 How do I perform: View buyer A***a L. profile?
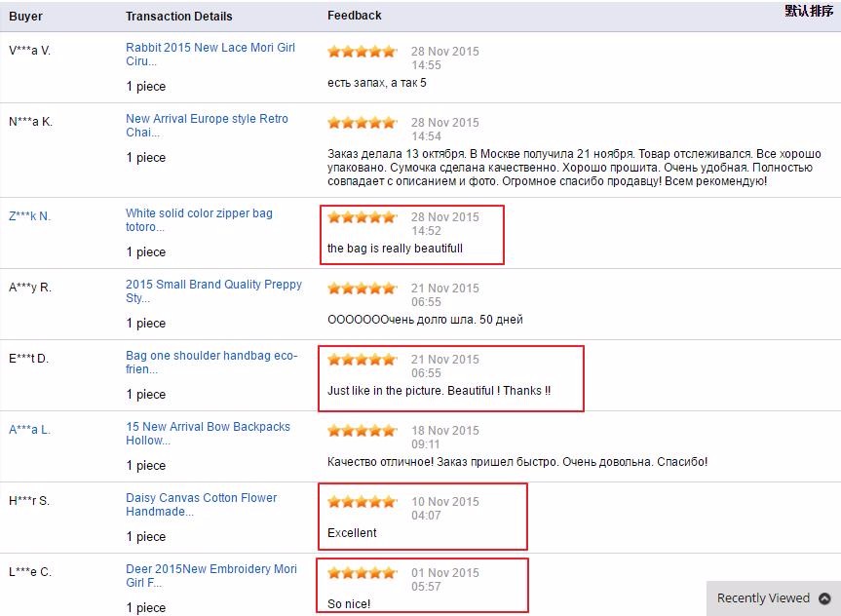click(x=29, y=430)
